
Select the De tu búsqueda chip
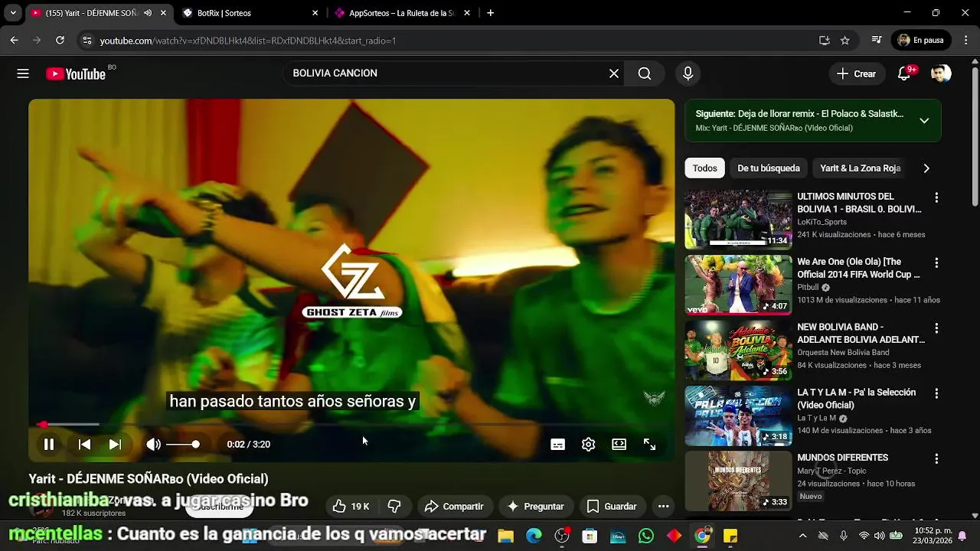[768, 168]
